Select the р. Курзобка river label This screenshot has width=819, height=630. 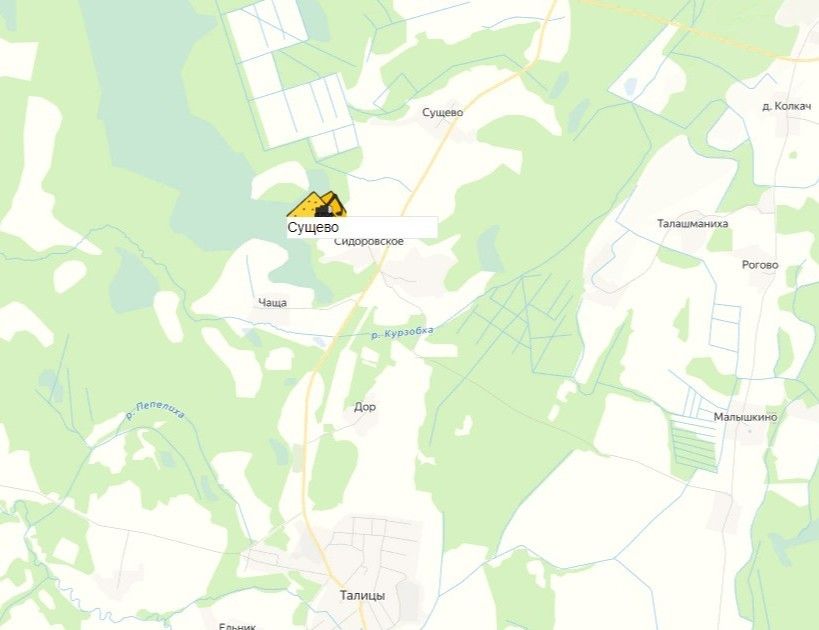pyautogui.click(x=402, y=333)
